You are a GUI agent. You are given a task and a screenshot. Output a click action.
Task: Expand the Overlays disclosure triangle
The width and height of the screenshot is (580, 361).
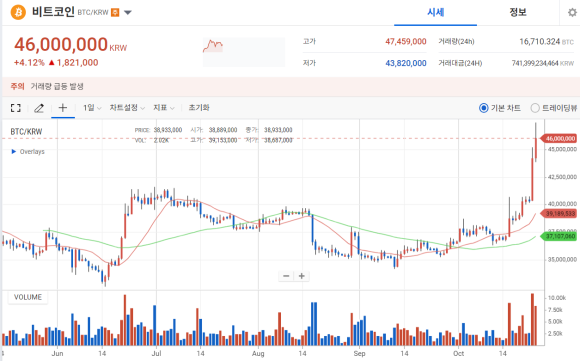[x=14, y=152]
